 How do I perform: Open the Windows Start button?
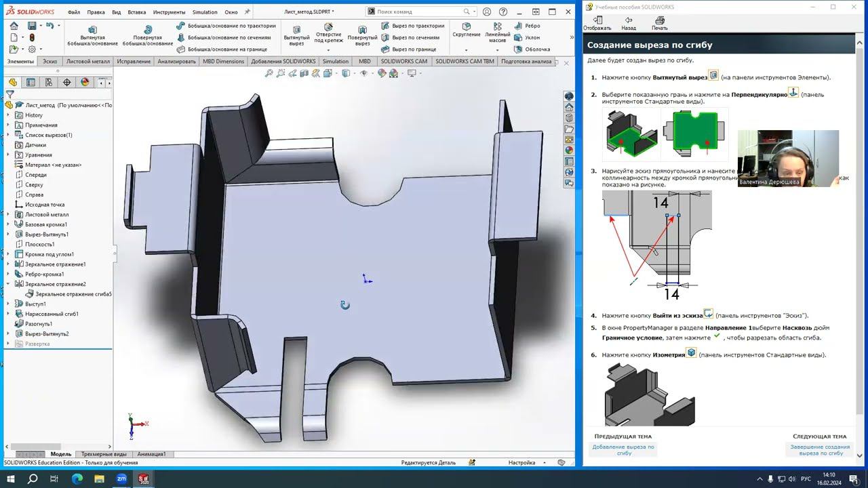click(x=12, y=479)
